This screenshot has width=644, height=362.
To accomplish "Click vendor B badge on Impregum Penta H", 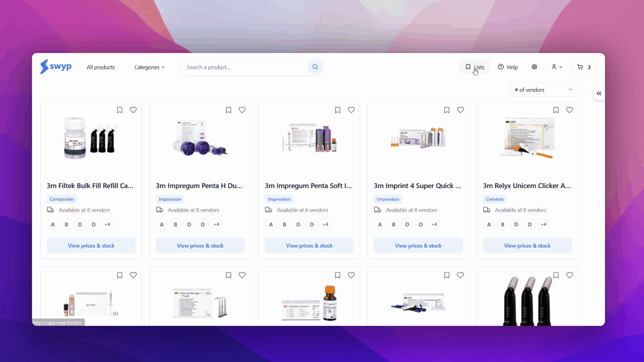I will [176, 224].
